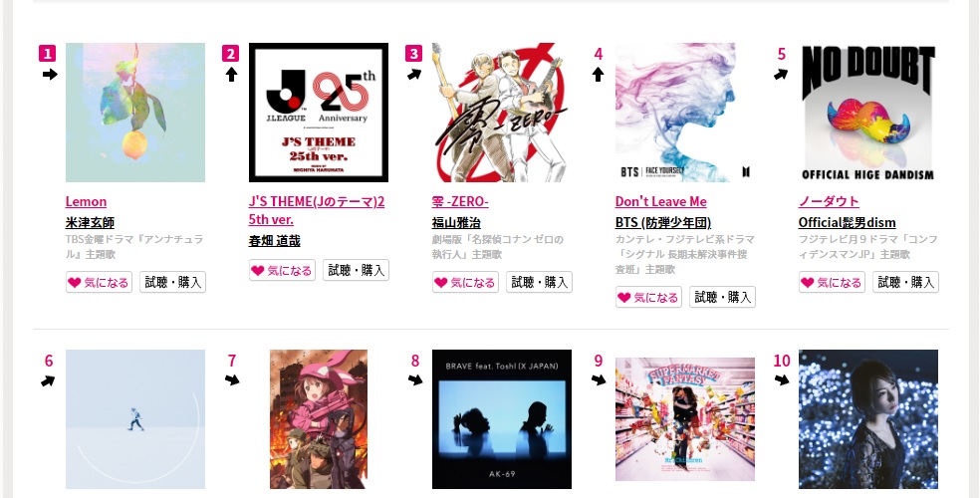
Task: Click 試聴・購入 for Official髭男dism song
Action: pos(905,283)
